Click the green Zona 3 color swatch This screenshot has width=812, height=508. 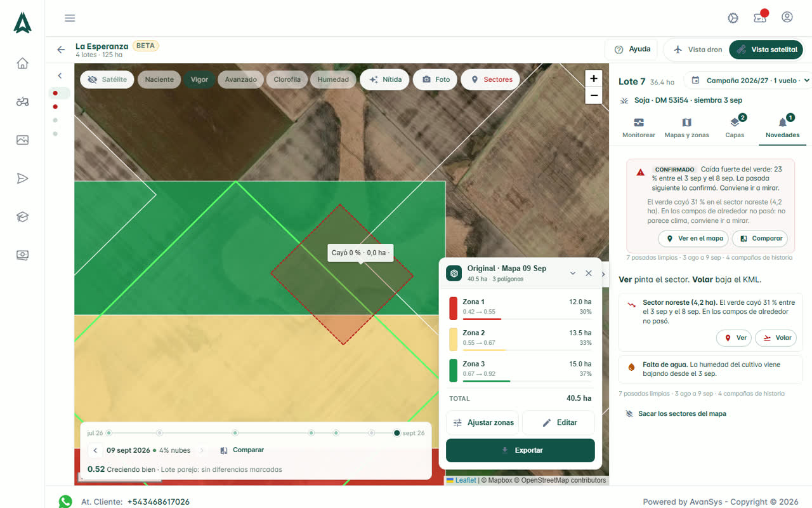click(x=453, y=370)
